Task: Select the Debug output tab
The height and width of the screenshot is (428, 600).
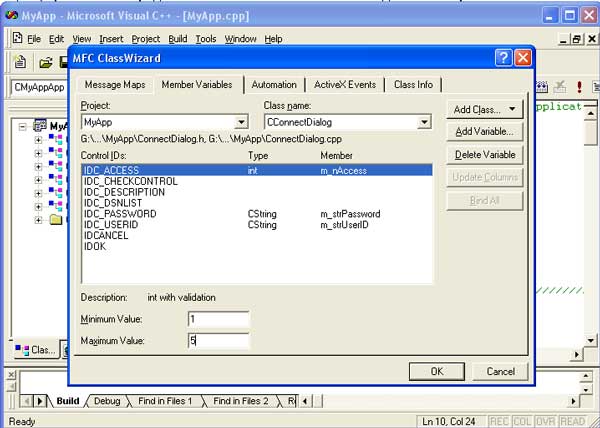Action: tap(107, 401)
